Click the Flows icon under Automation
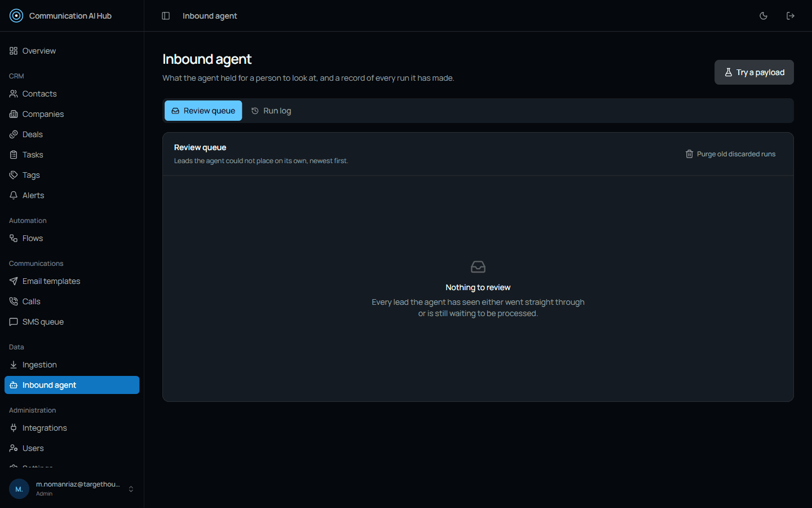This screenshot has height=508, width=812. 14,238
